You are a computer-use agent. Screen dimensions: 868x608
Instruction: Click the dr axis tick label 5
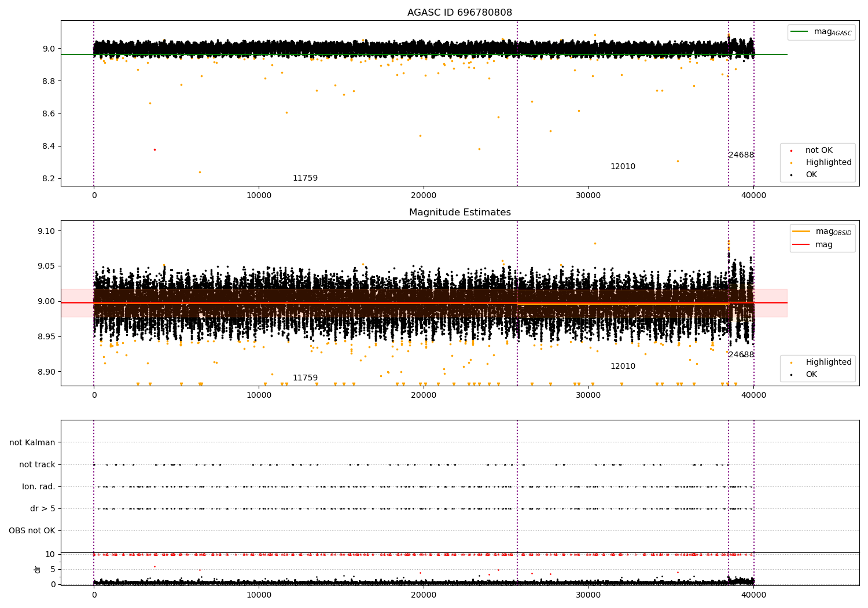coord(53,570)
